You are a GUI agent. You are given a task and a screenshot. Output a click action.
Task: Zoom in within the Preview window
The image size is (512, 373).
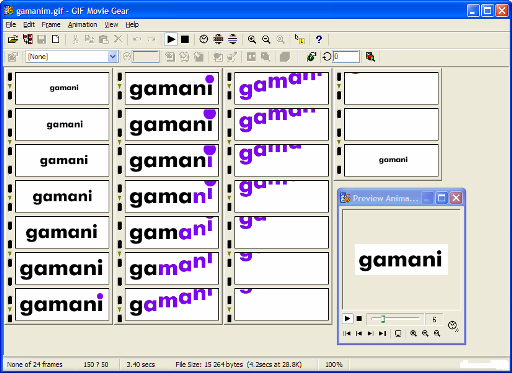click(413, 333)
